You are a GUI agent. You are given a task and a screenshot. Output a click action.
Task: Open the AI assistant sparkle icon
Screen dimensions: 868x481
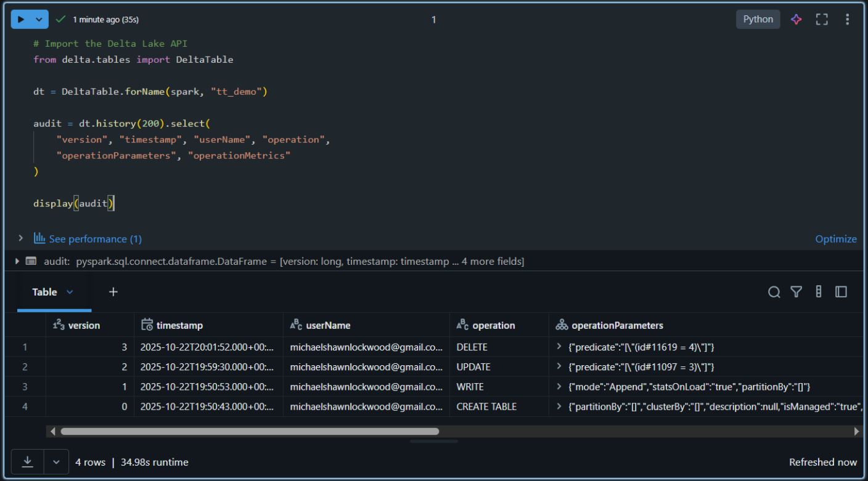(x=796, y=19)
